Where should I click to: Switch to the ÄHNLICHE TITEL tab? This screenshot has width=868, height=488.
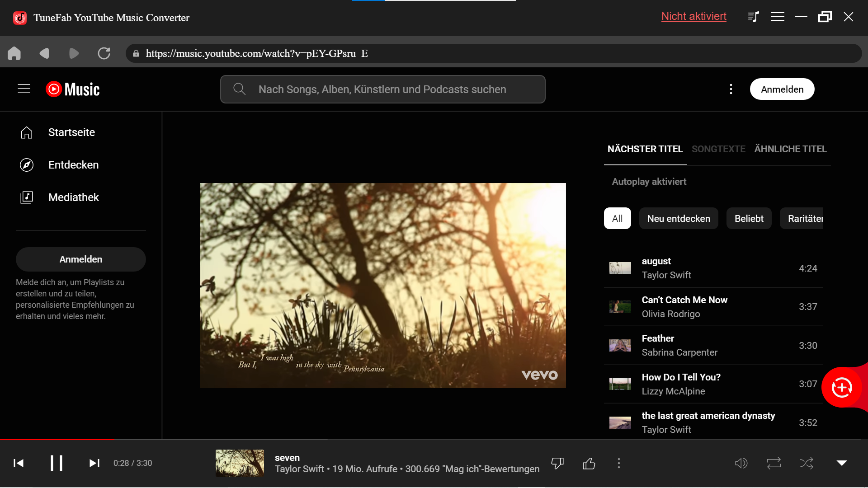[790, 149]
